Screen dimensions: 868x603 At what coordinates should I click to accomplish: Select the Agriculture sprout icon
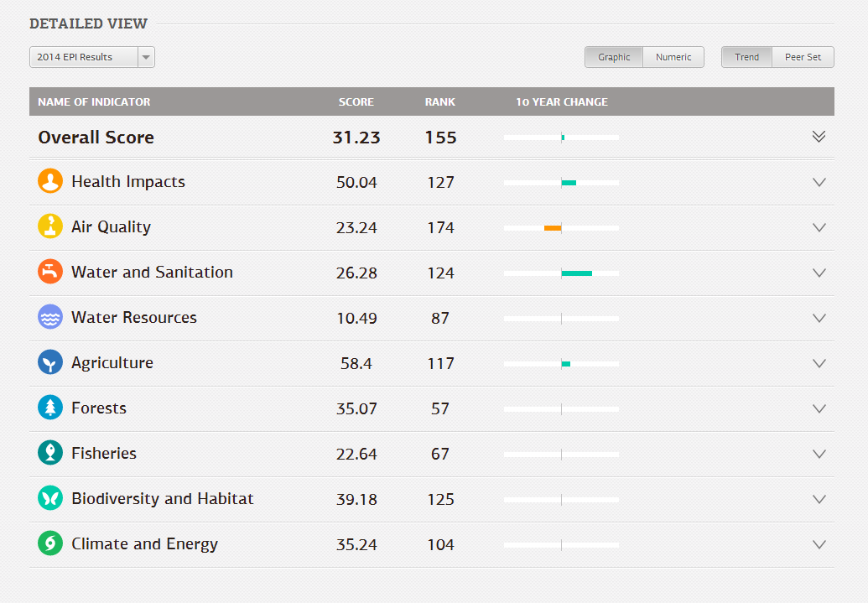pos(49,363)
